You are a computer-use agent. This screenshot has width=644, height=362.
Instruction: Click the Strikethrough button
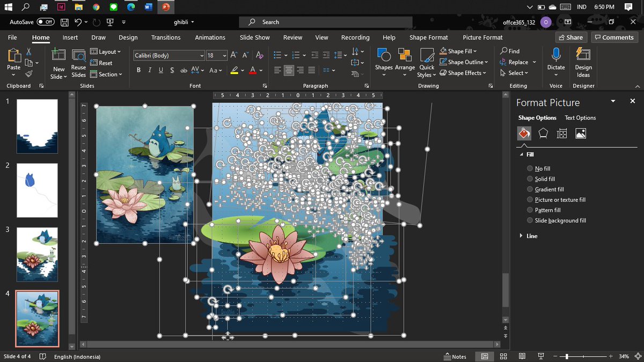tap(184, 70)
